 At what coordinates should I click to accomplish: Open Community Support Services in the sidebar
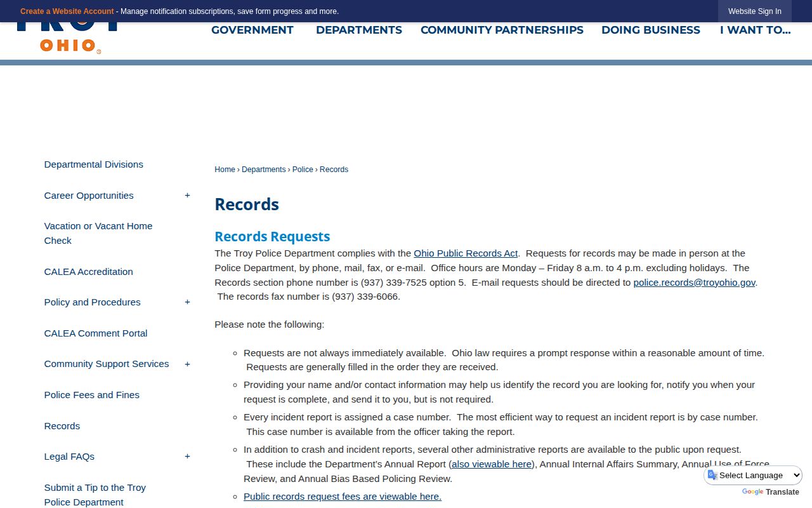pos(107,364)
